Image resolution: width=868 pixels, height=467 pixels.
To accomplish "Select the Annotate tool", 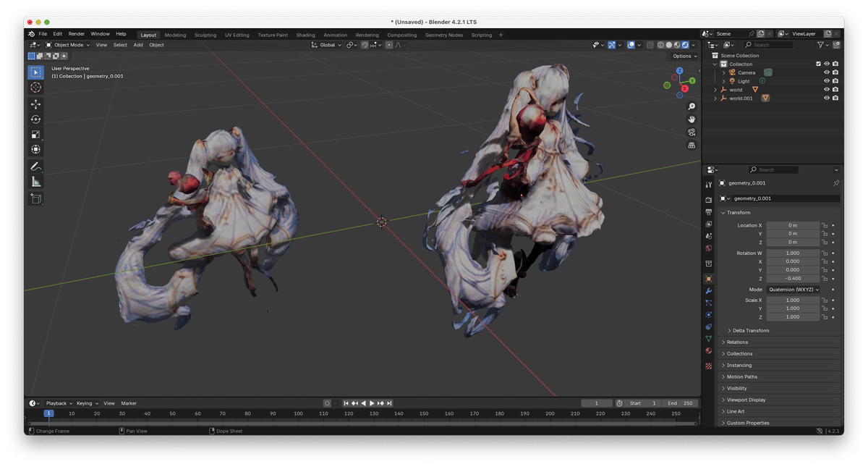I will 36,167.
